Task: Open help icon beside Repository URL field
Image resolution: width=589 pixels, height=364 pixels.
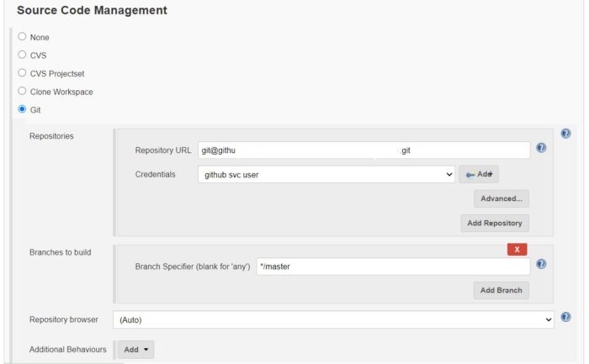Action: [541, 148]
